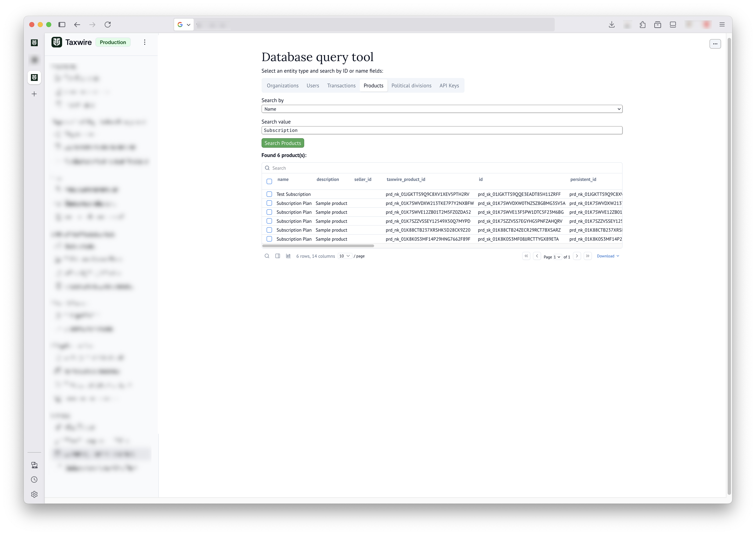This screenshot has height=535, width=756.
Task: Reload the page with the refresh icon
Action: pos(107,25)
